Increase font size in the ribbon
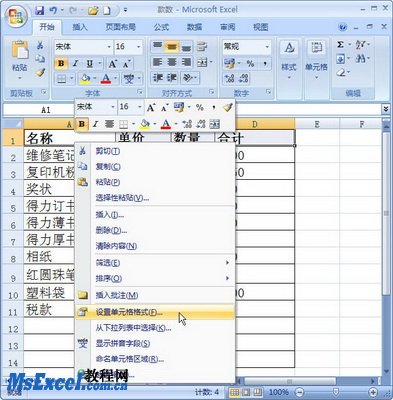 (x=113, y=63)
